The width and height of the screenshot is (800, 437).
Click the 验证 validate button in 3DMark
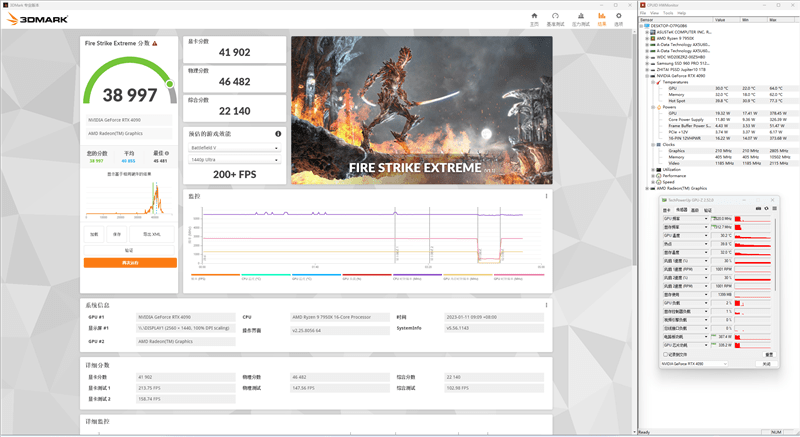129,250
